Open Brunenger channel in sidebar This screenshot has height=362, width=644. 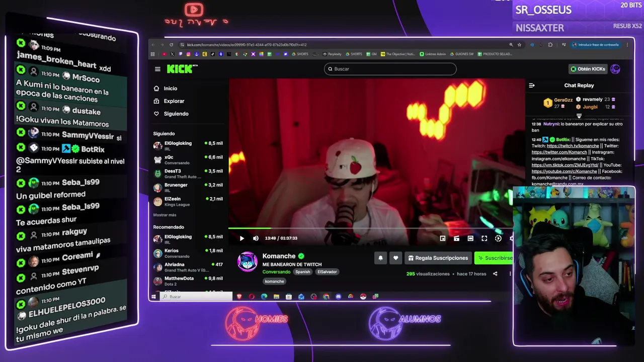pos(188,188)
